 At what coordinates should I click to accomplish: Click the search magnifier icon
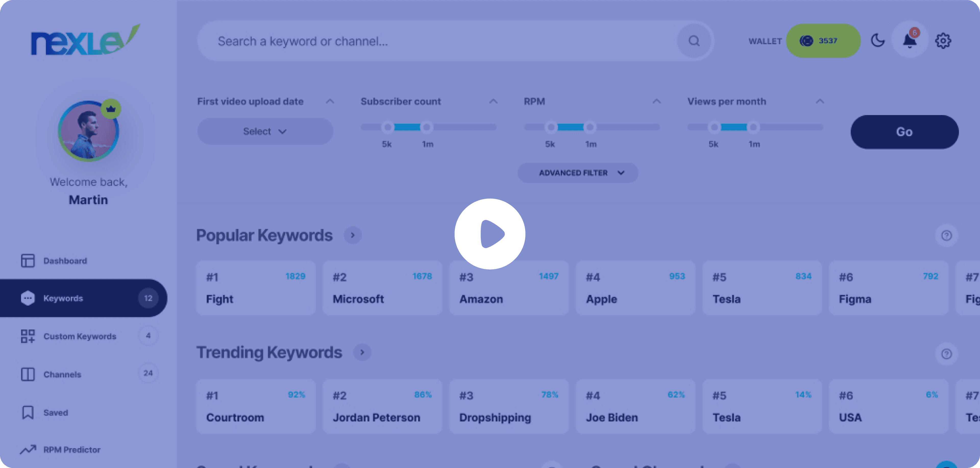pyautogui.click(x=694, y=41)
